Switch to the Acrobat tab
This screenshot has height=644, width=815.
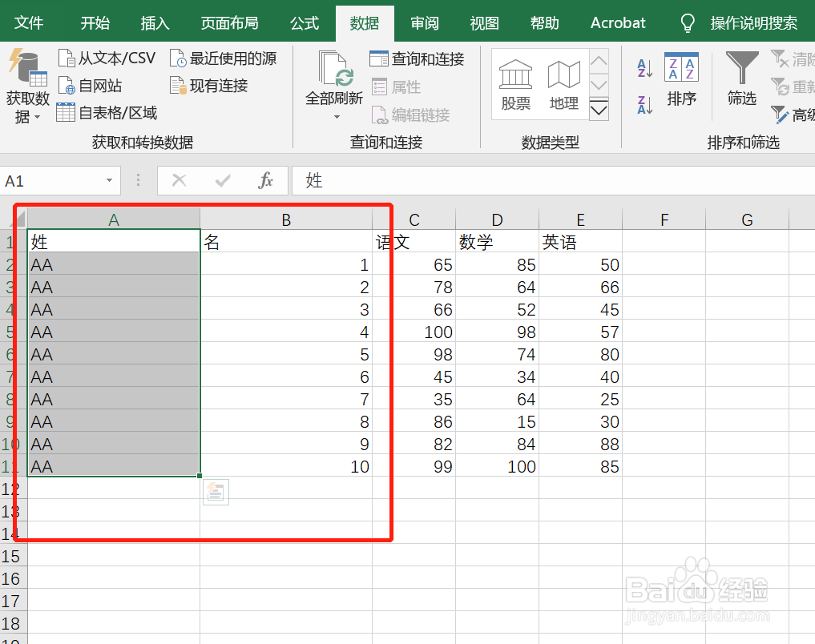click(x=618, y=23)
